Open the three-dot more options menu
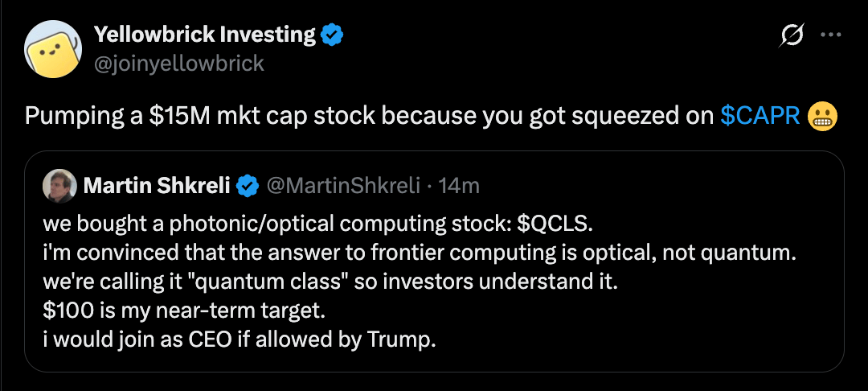This screenshot has height=391, width=868. click(x=829, y=35)
